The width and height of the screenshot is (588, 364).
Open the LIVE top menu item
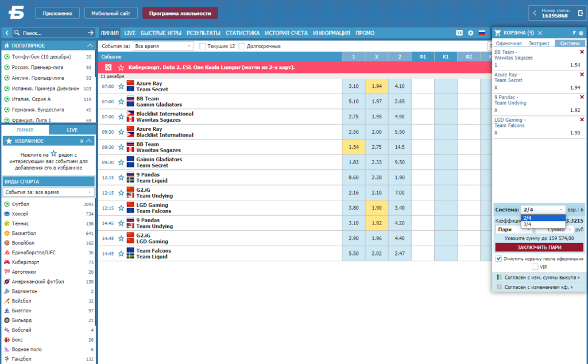pyautogui.click(x=130, y=33)
